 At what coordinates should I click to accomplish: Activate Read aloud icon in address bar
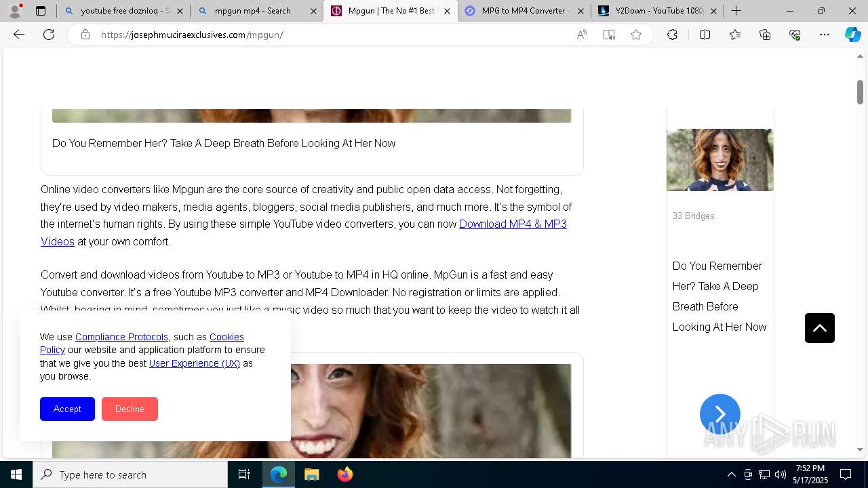coord(582,35)
